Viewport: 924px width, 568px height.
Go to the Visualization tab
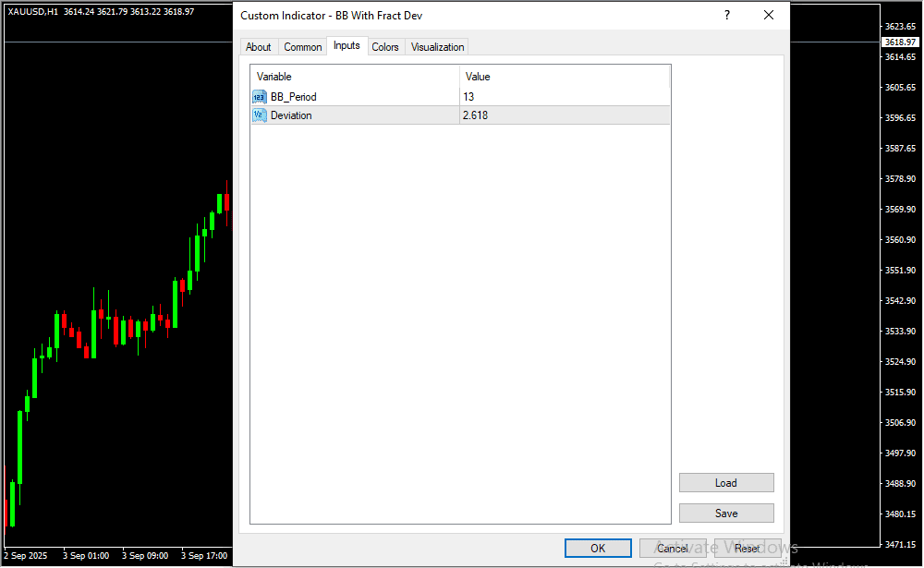click(438, 47)
